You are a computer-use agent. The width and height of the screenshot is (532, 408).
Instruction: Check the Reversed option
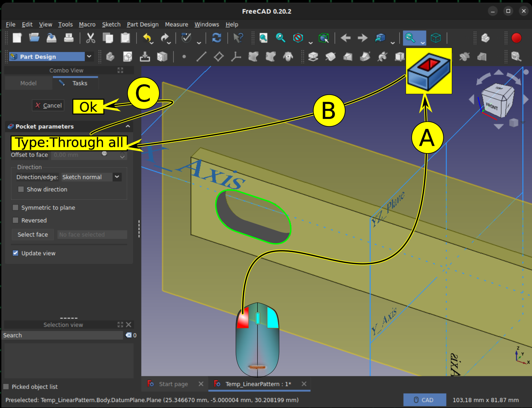(x=15, y=220)
